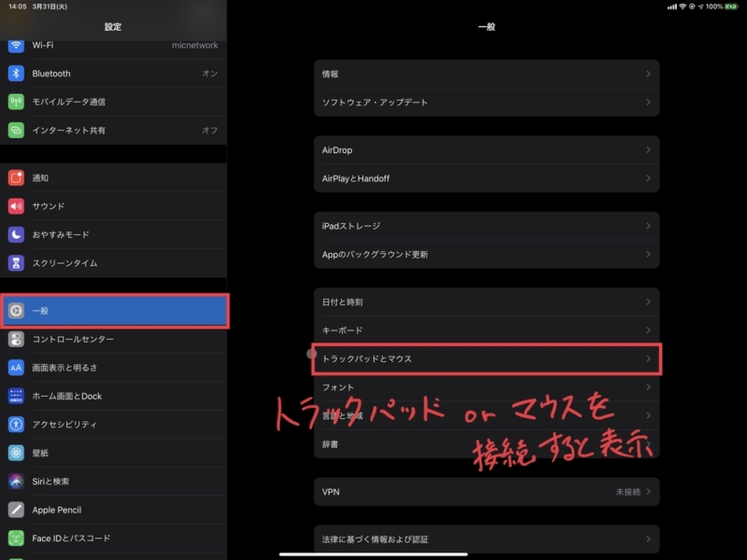The width and height of the screenshot is (747, 560).
Task: Tap the 画面表示と明るさ AA icon
Action: coord(16,368)
